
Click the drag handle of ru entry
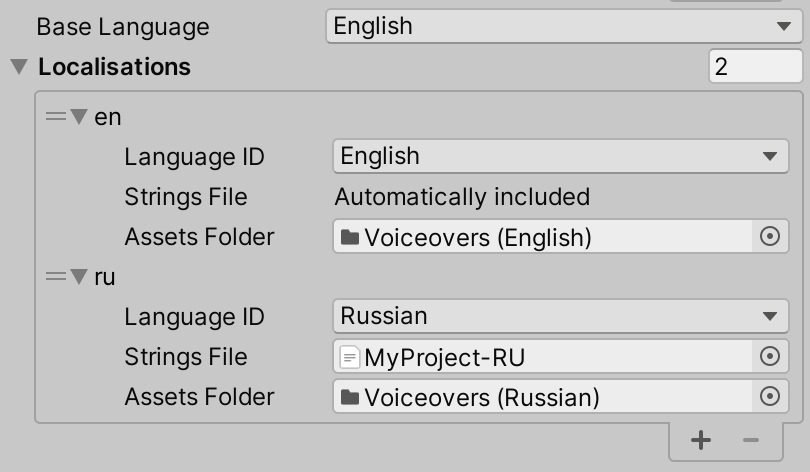55,277
